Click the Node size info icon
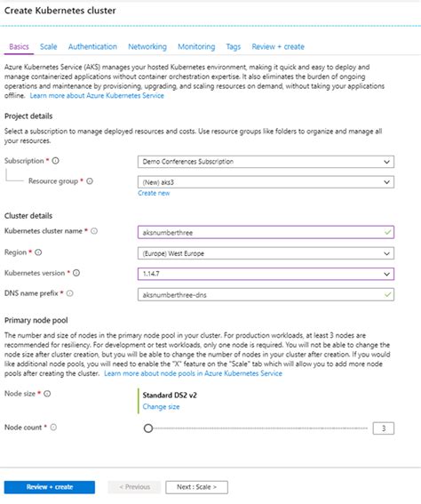Screen dimensions: 421x504 tap(47, 394)
